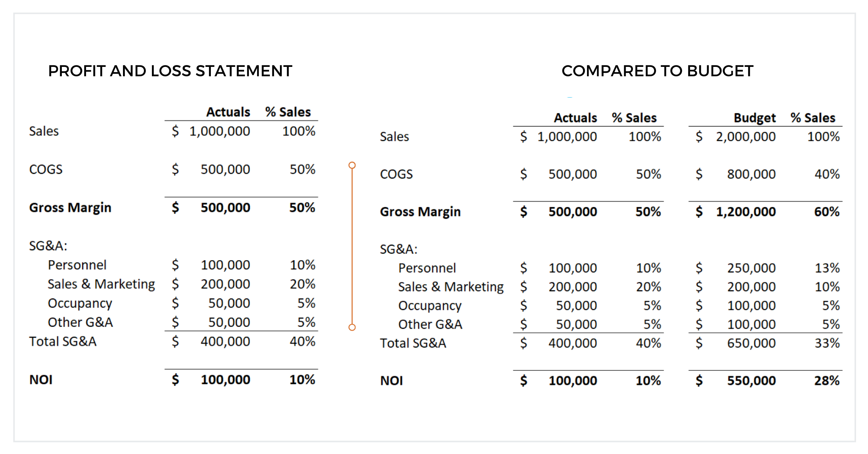Click the Actuals header in the left statement
Image resolution: width=868 pixels, height=454 pixels.
tap(228, 112)
